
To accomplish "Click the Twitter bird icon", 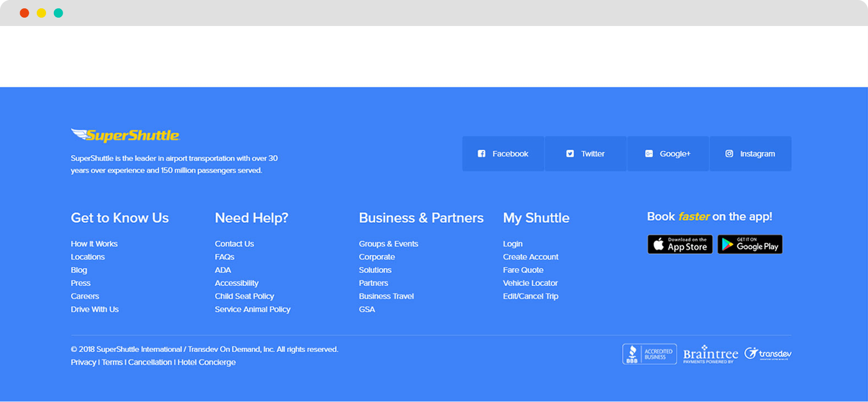I will click(x=570, y=154).
